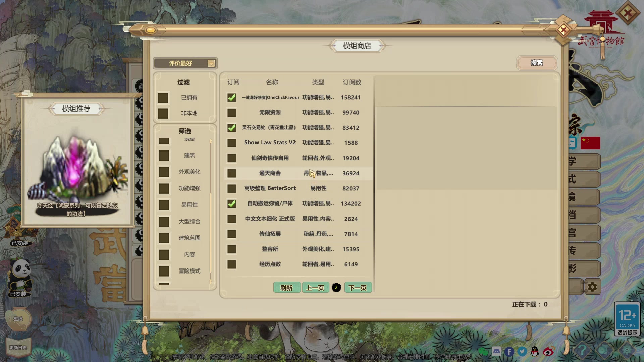Subscribe to 通天商会 checkbox
The image size is (644, 362).
click(231, 173)
